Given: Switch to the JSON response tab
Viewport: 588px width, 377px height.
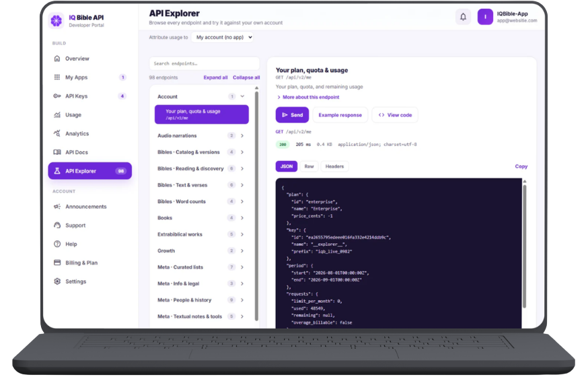Looking at the screenshot, I should 287,166.
